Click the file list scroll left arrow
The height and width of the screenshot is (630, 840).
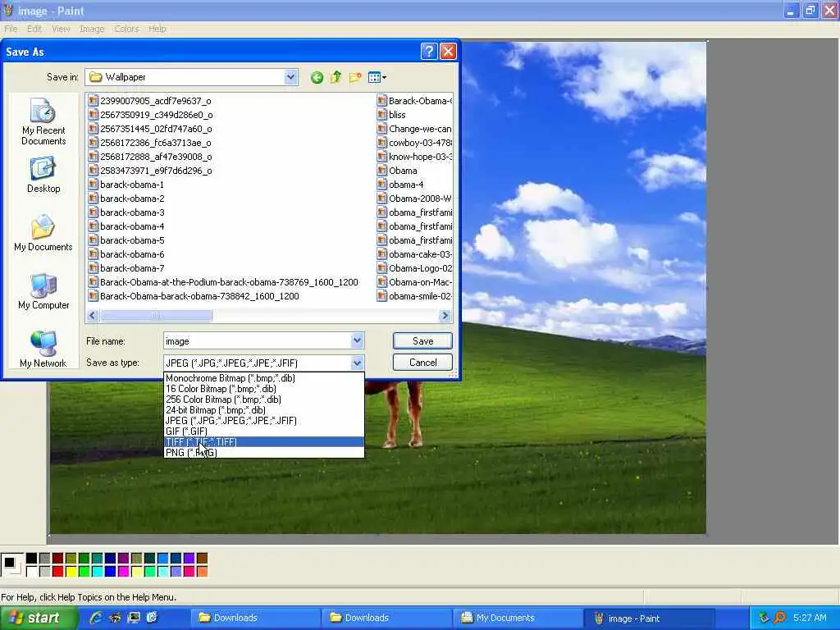pos(92,316)
